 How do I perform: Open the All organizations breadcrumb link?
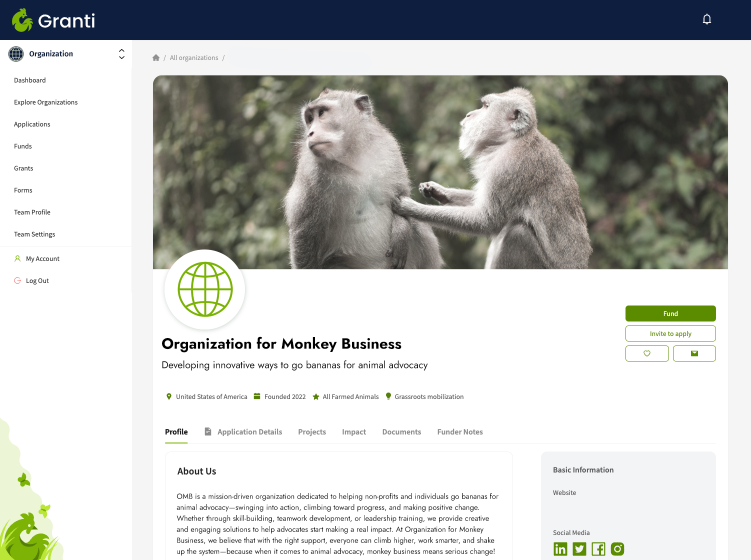click(x=194, y=57)
